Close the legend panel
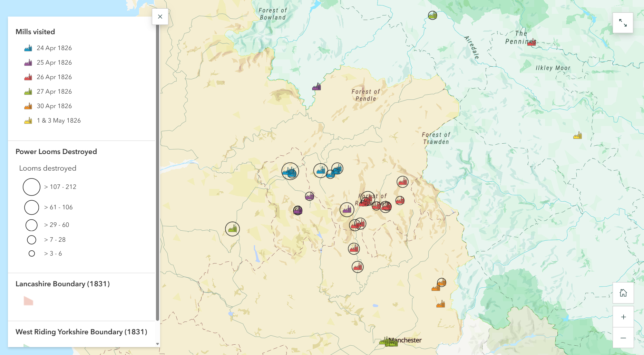 click(x=160, y=17)
